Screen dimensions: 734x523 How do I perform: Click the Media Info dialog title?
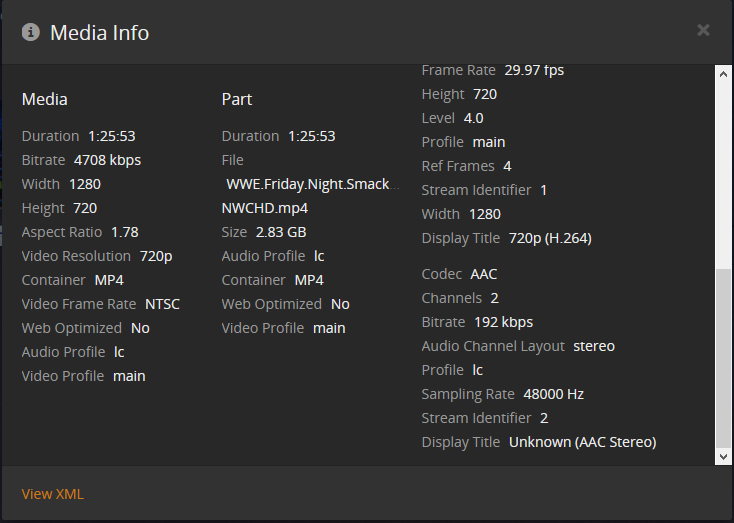point(99,33)
